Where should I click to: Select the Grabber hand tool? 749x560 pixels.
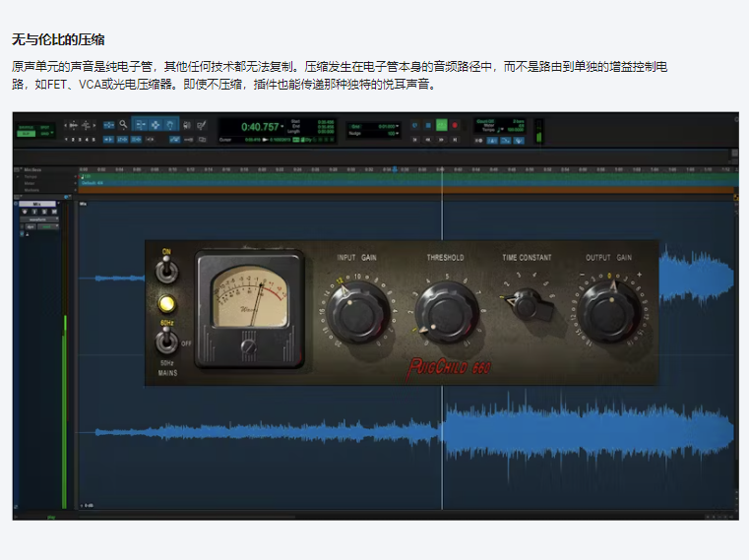pyautogui.click(x=171, y=125)
